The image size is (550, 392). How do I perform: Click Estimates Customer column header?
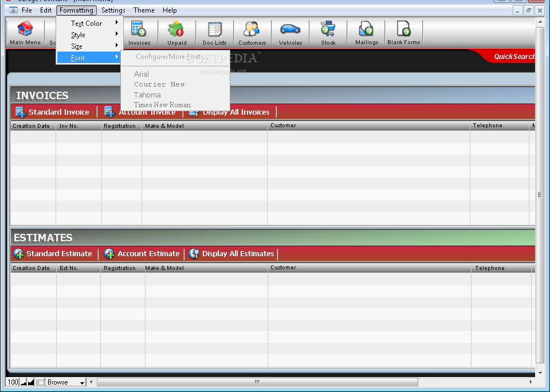pyautogui.click(x=370, y=268)
